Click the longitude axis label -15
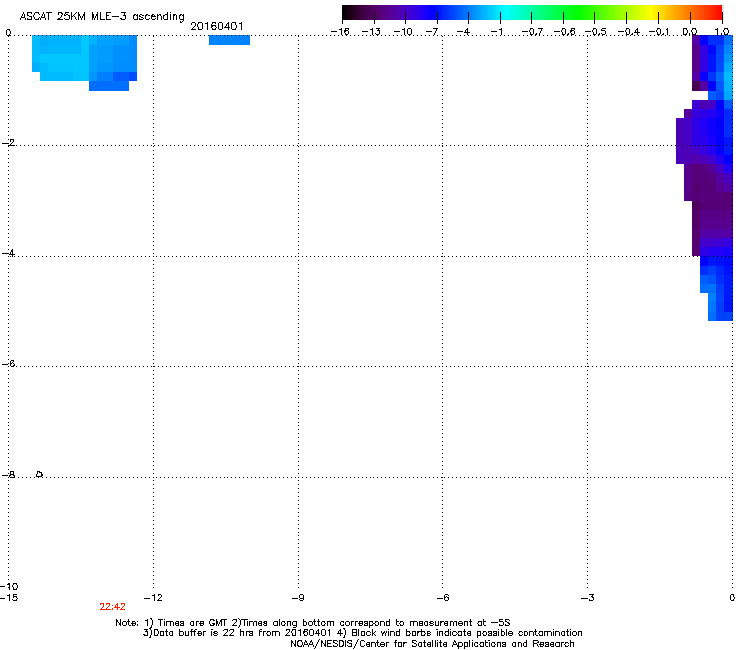 tap(9, 598)
